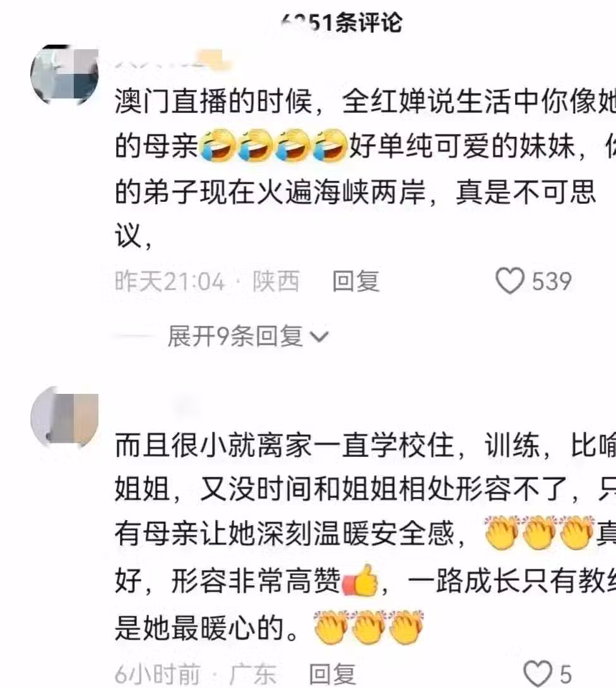Click the clapping emoji after 最暖心的

[331, 627]
